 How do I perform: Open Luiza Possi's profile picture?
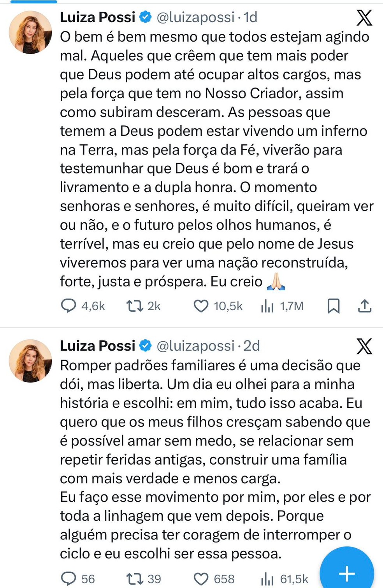click(x=30, y=29)
